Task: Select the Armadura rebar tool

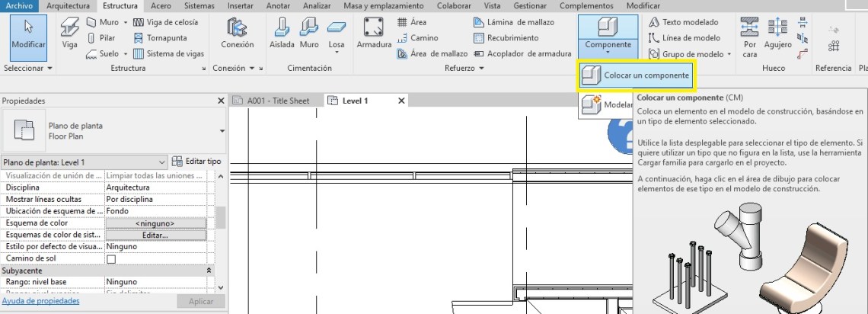Action: click(x=373, y=35)
